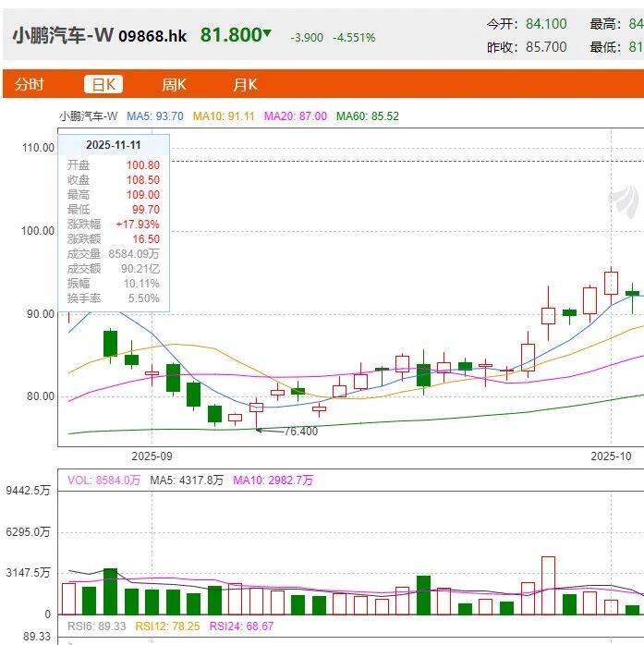Click the down arrow beside the price
This screenshot has height=645, width=644.
[x=267, y=32]
